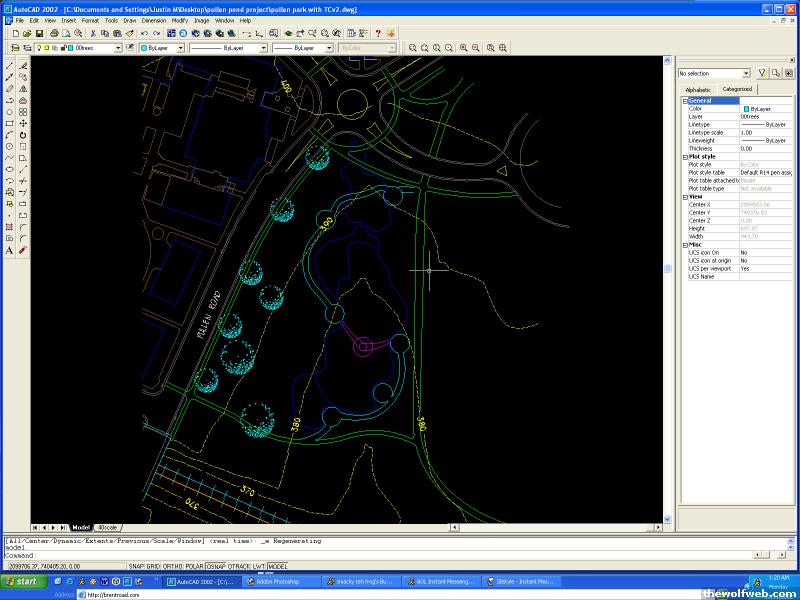Image resolution: width=800 pixels, height=600 pixels.
Task: Open the Modify menu
Action: pos(179,20)
